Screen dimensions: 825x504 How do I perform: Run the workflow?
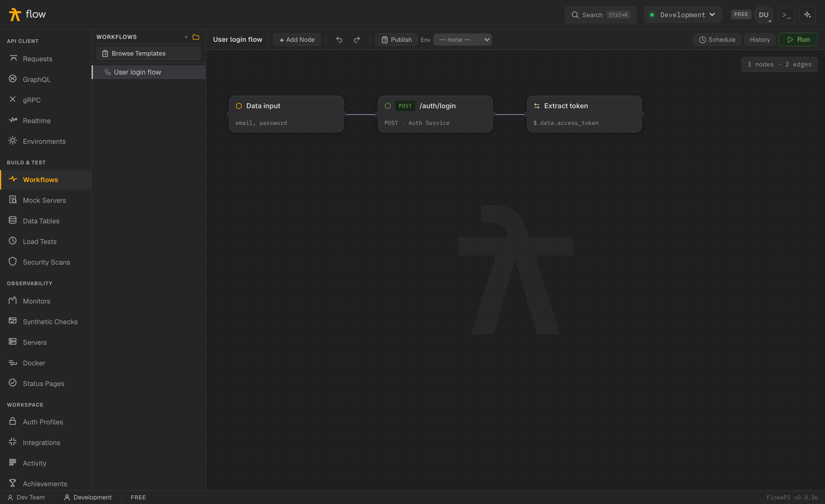(798, 40)
